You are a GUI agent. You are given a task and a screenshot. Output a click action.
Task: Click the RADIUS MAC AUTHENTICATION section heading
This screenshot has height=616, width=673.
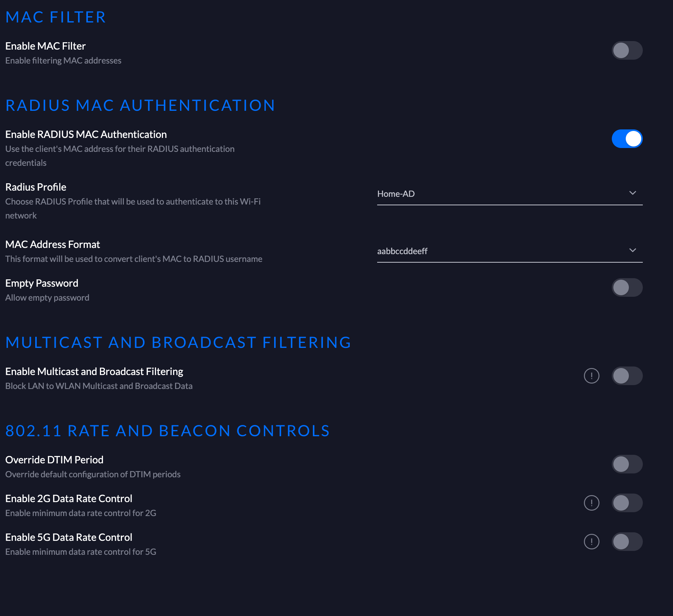140,105
